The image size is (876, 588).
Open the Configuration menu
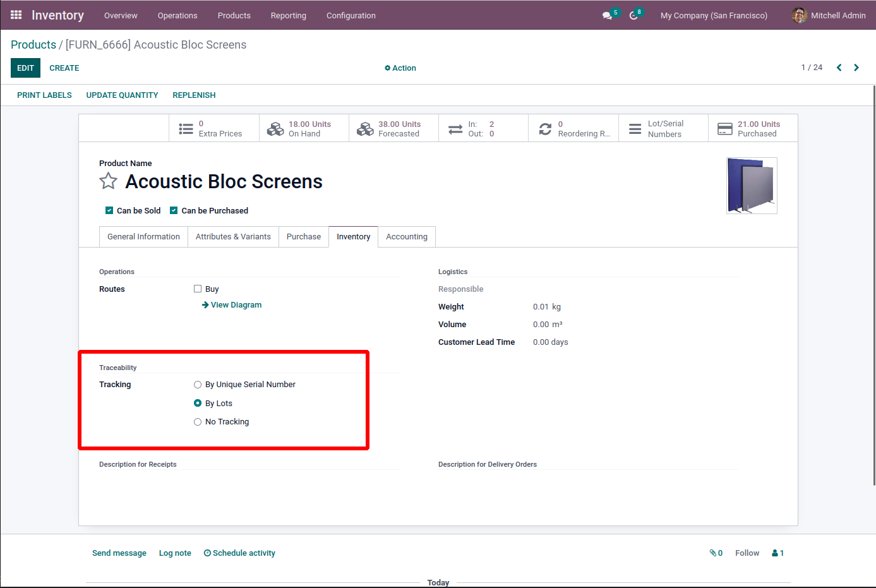(x=351, y=16)
